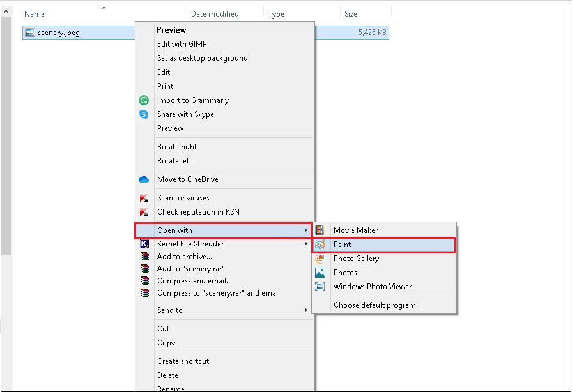The width and height of the screenshot is (572, 392).
Task: Click the Kernel File Shredder icon
Action: click(x=144, y=243)
